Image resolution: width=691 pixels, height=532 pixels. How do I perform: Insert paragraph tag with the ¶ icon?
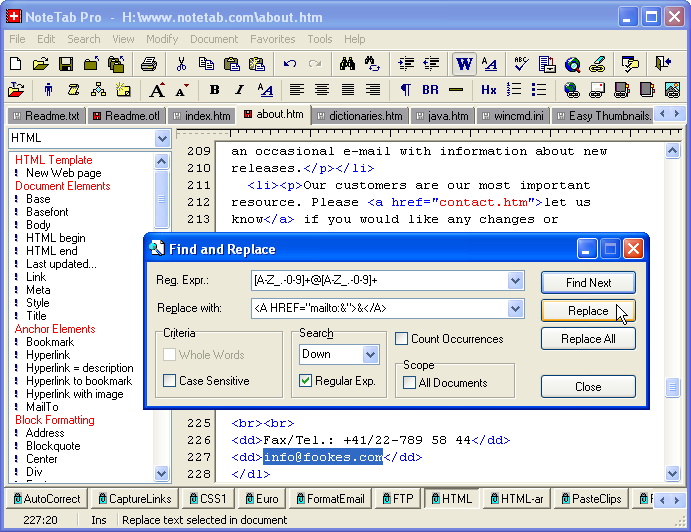(x=405, y=90)
